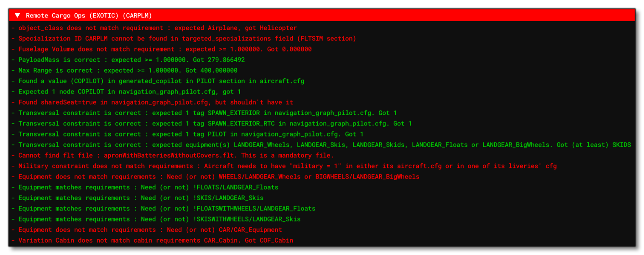Image resolution: width=644 pixels, height=255 pixels.
Task: Select the Max Range 400.000000 check line
Action: pyautogui.click(x=127, y=70)
